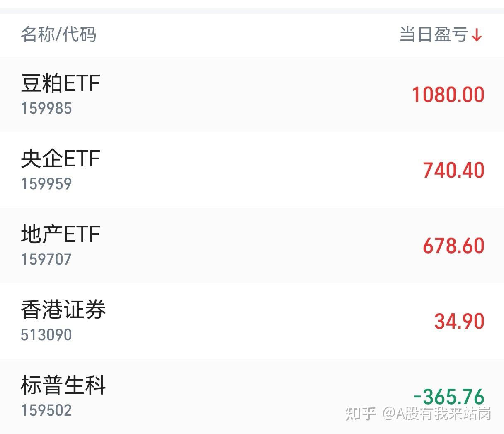This screenshot has width=504, height=434.
Task: Click the -365.76 loss value
Action: (x=449, y=396)
